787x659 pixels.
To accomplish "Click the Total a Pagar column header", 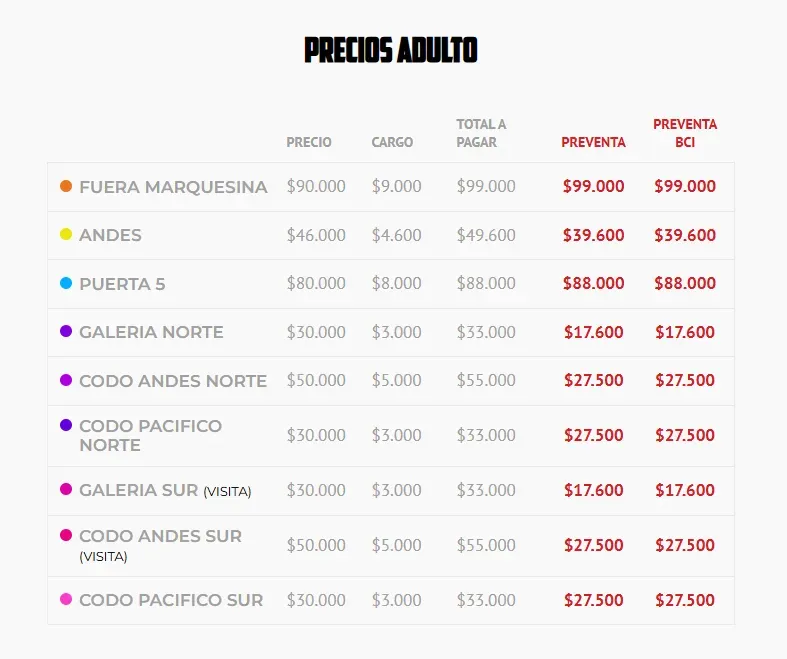I will point(481,133).
